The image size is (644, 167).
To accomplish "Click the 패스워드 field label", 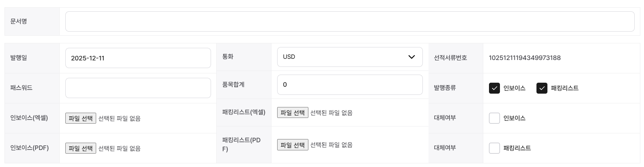I will (x=21, y=88).
